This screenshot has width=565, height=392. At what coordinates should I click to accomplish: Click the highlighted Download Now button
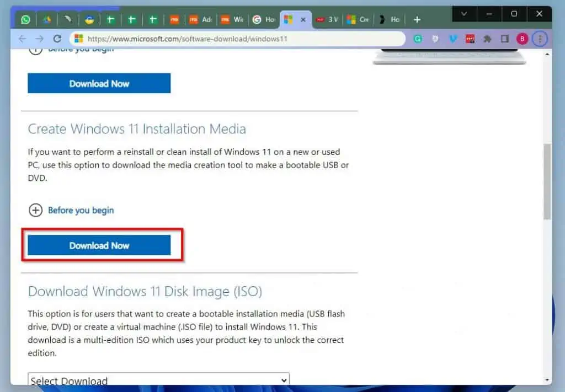click(100, 245)
